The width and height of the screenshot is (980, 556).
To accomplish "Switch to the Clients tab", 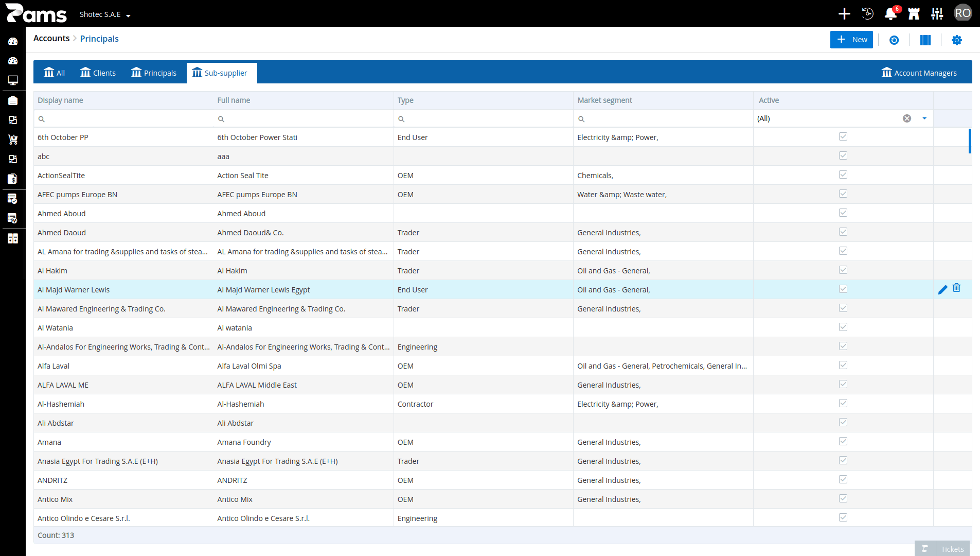I will [x=98, y=73].
